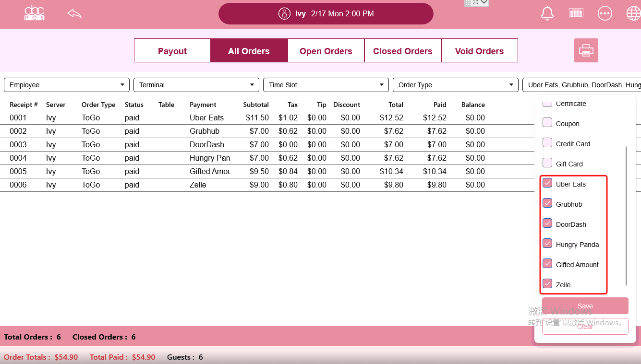Click Clear in the payment filter panel
This screenshot has height=364, width=641.
[585, 326]
